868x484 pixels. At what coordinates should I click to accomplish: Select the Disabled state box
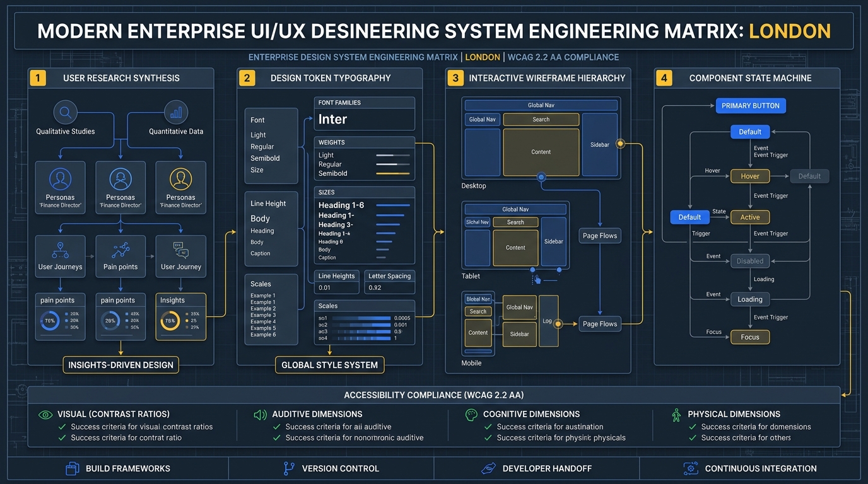[x=750, y=261]
